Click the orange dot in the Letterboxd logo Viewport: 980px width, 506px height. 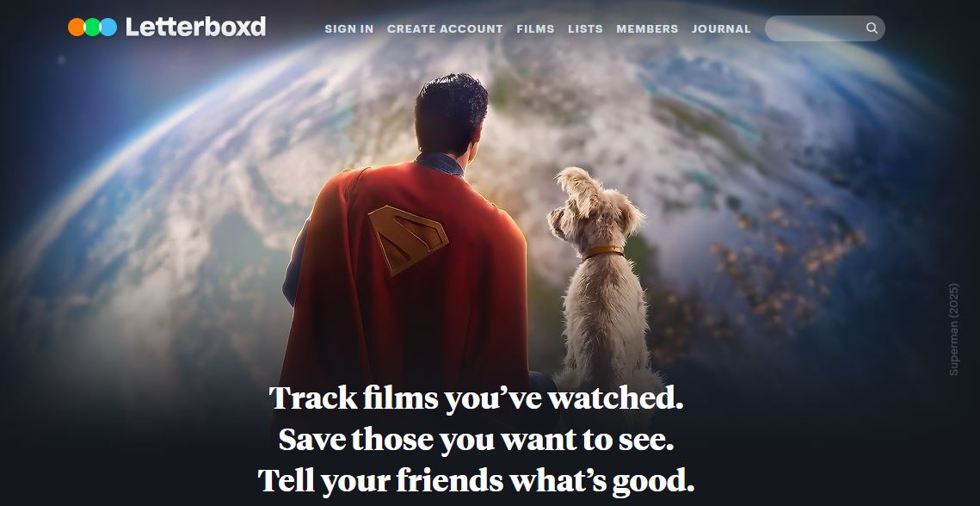click(77, 27)
